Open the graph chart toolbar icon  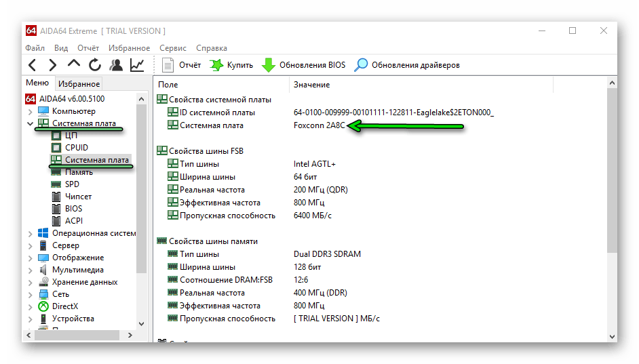[x=137, y=65]
